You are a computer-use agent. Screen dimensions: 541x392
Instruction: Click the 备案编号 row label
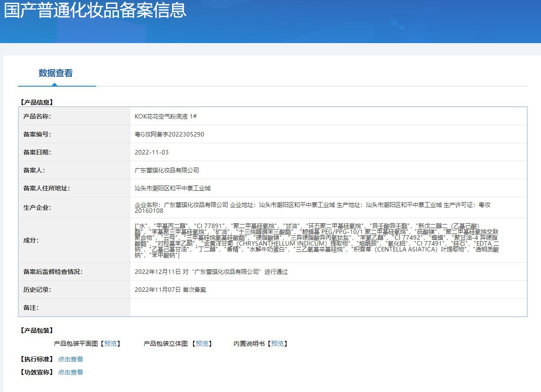pyautogui.click(x=37, y=134)
